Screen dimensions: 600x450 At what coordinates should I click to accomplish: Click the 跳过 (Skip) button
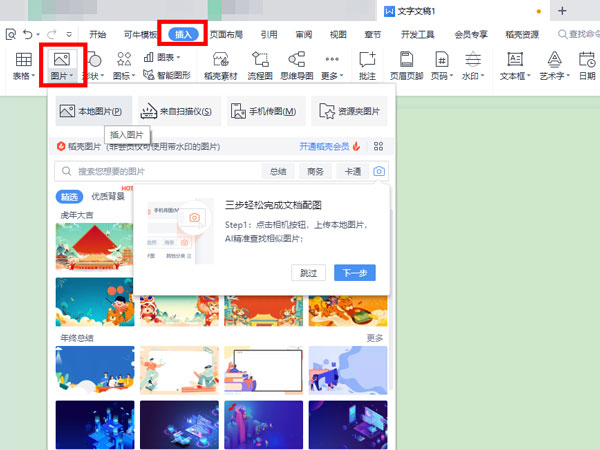(x=309, y=272)
